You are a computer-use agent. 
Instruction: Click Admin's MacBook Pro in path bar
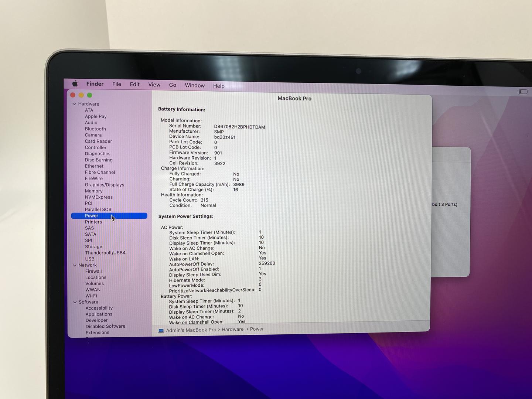click(191, 330)
